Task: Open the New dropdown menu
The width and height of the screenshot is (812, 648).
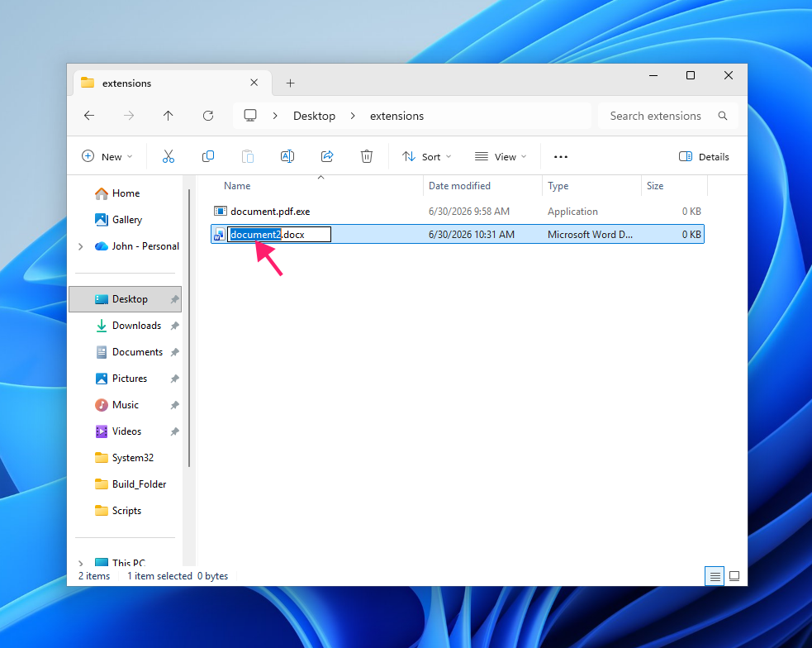Action: (x=107, y=156)
